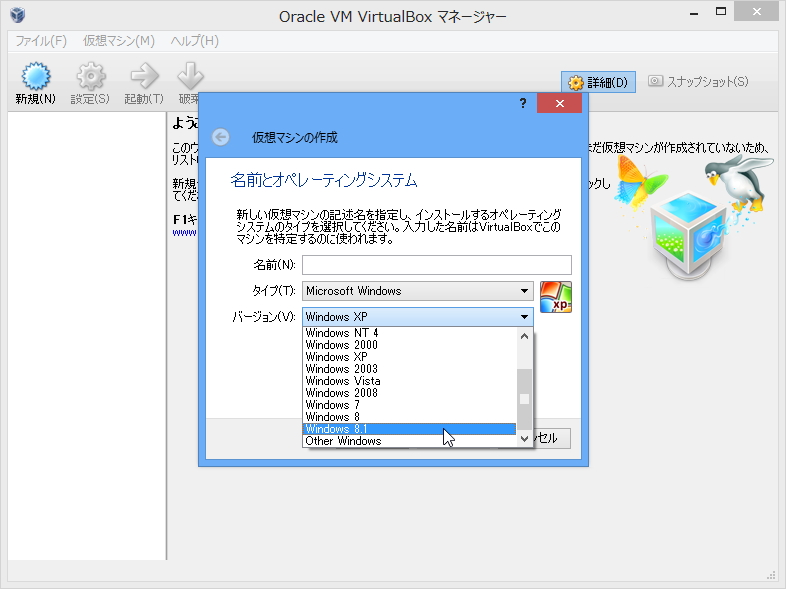Close the VirtualBox Manager window

(x=756, y=12)
